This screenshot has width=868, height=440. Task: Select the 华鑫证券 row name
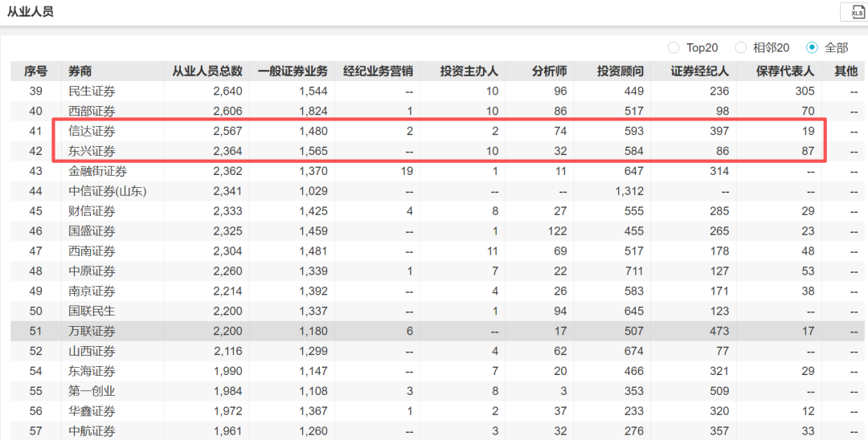(92, 411)
